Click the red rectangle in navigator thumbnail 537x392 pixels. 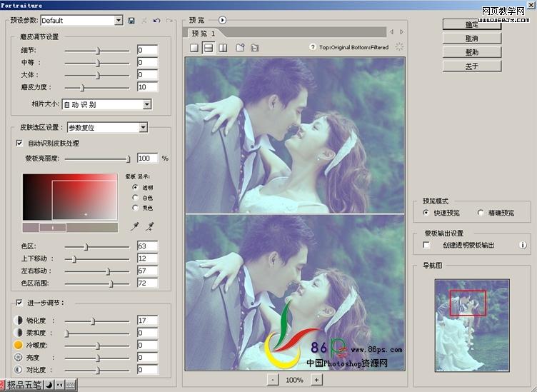[x=468, y=303]
